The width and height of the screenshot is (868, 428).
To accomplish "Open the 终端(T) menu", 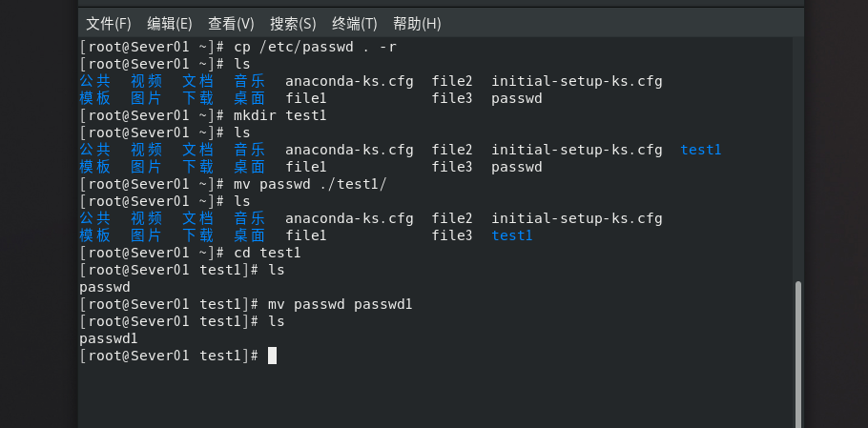I will pyautogui.click(x=354, y=23).
